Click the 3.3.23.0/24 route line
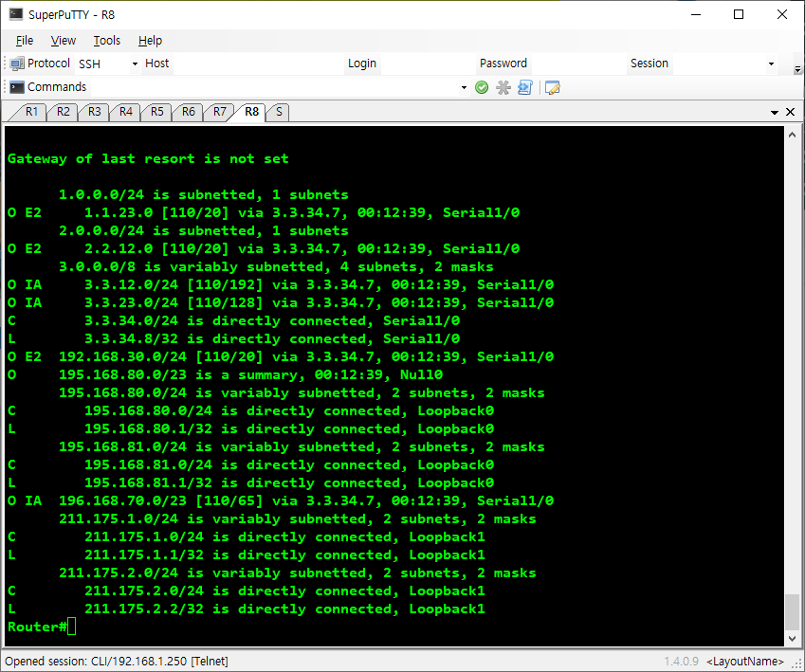The height and width of the screenshot is (672, 805). point(281,302)
